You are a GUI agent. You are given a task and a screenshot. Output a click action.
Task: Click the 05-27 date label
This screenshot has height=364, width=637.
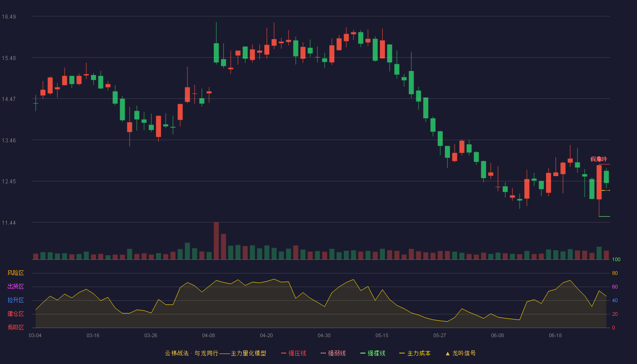[x=440, y=335]
